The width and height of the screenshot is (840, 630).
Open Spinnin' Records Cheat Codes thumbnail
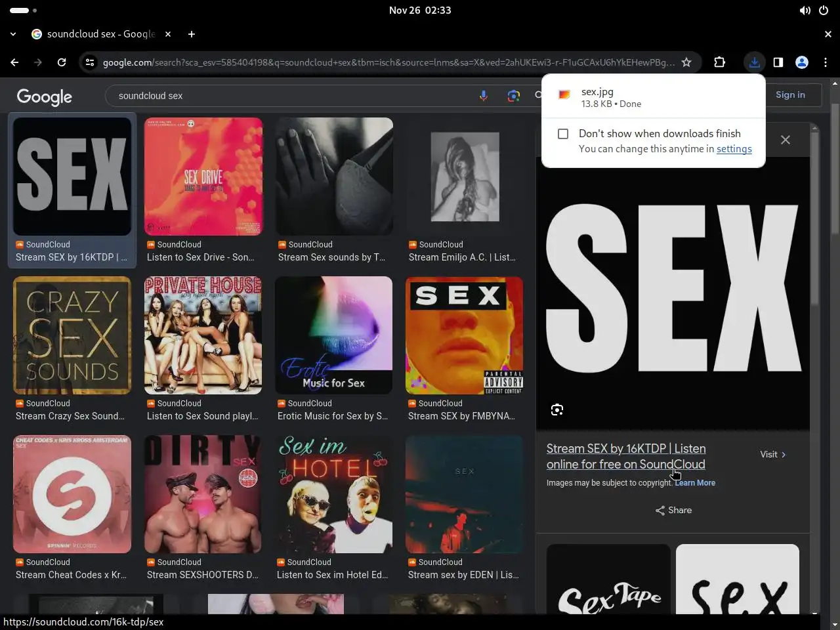click(72, 494)
